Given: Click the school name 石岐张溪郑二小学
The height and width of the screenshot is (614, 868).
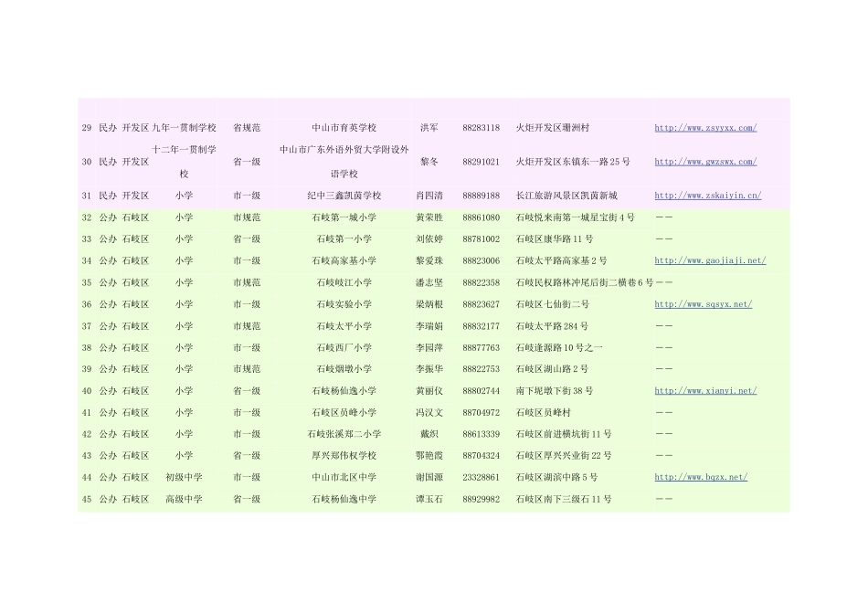Looking at the screenshot, I should point(344,435).
